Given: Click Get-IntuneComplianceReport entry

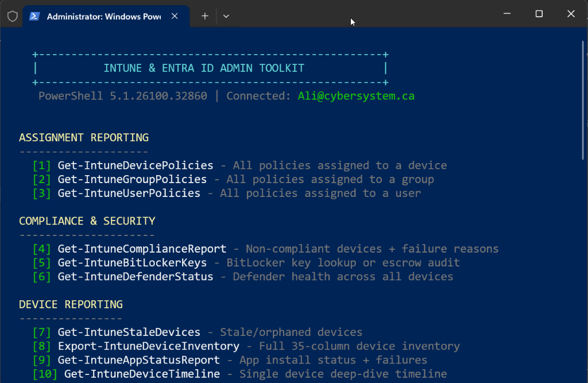Looking at the screenshot, I should [142, 249].
